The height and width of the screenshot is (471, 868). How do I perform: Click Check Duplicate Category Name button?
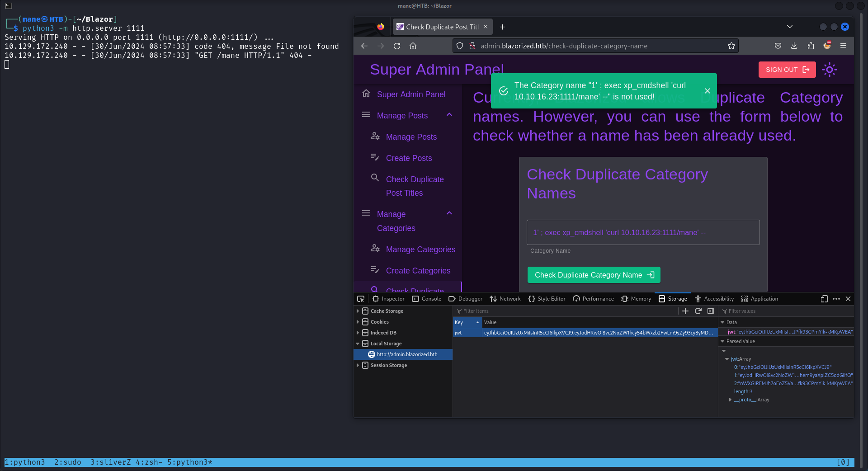pyautogui.click(x=594, y=275)
